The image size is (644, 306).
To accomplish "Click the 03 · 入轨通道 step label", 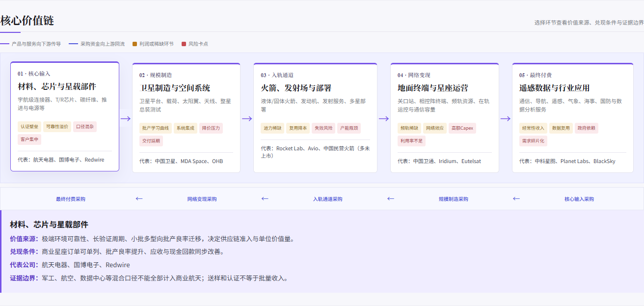I will [277, 75].
